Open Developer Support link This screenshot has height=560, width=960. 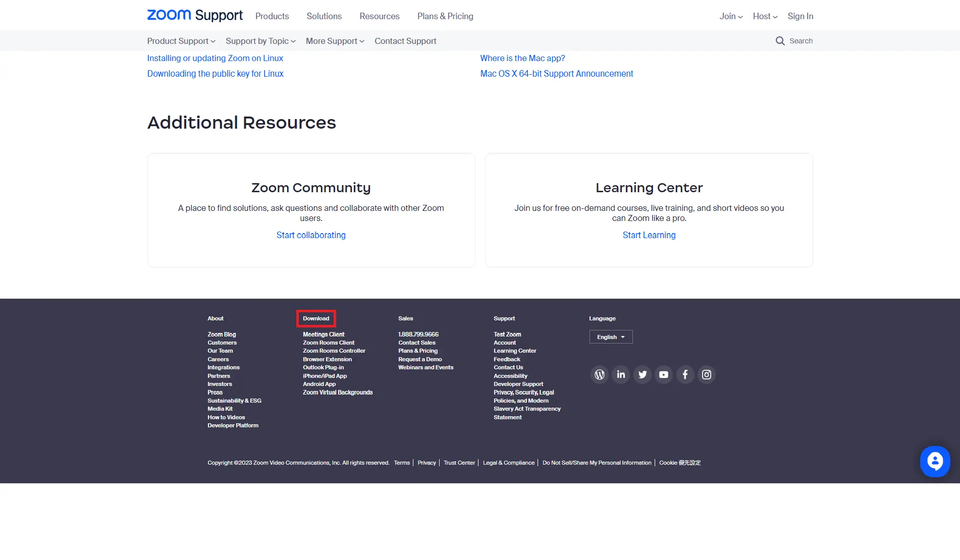(x=518, y=384)
